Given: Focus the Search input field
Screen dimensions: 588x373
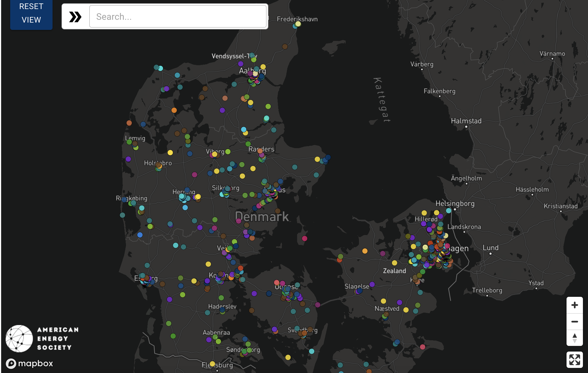Looking at the screenshot, I should point(178,17).
